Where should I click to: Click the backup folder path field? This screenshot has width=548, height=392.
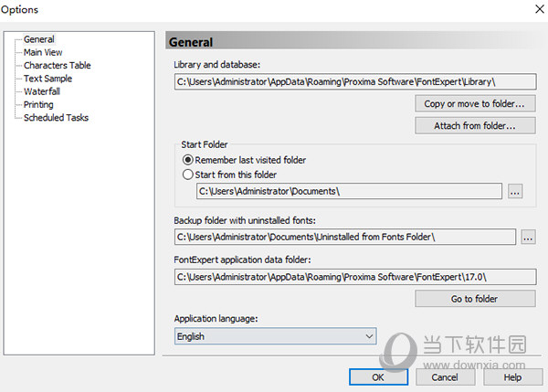(x=345, y=237)
